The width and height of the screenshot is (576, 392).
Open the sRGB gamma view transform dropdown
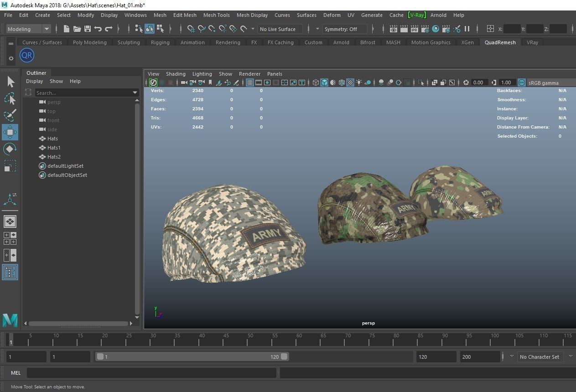(551, 83)
